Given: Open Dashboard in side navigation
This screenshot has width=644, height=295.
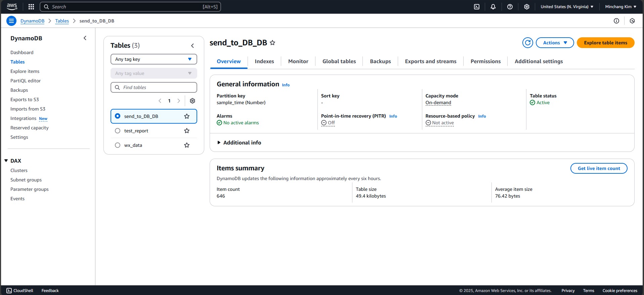Looking at the screenshot, I should point(22,52).
